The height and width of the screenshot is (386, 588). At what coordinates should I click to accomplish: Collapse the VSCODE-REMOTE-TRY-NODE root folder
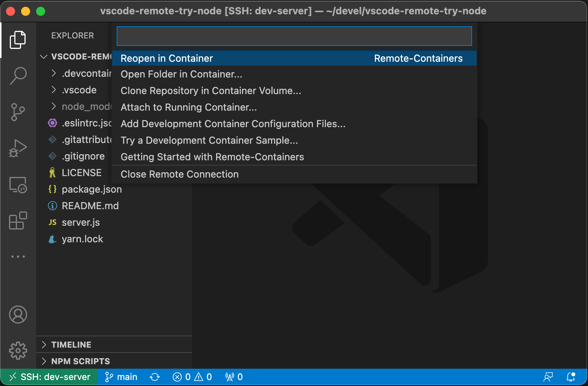(x=44, y=57)
